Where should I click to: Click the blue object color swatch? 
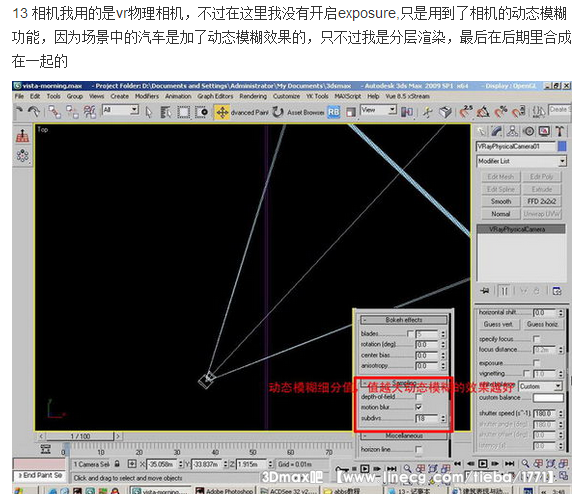562,146
